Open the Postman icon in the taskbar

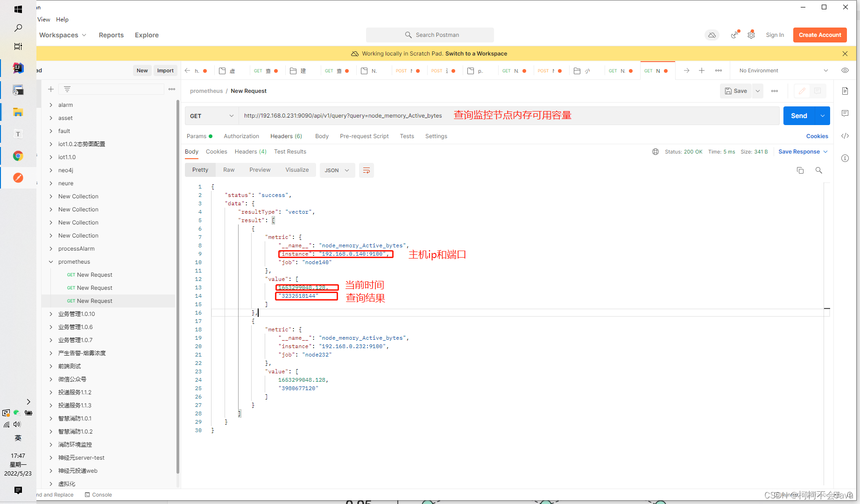(x=18, y=178)
